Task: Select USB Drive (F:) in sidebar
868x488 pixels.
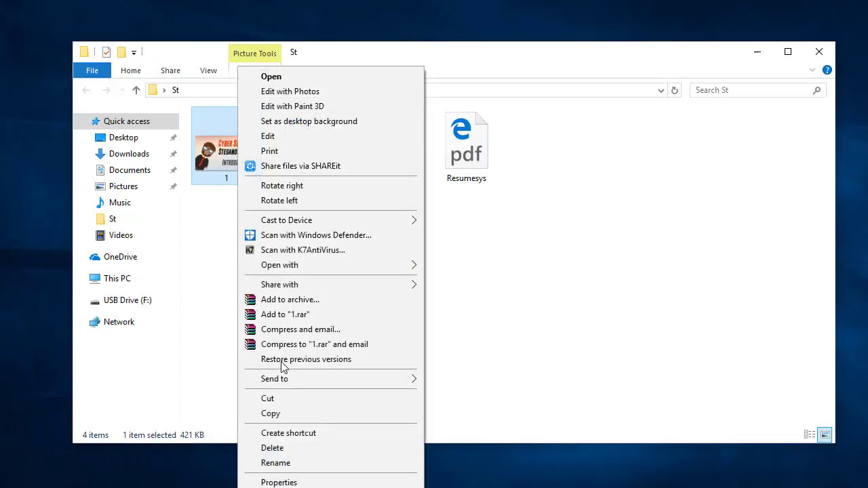Action: pyautogui.click(x=127, y=300)
